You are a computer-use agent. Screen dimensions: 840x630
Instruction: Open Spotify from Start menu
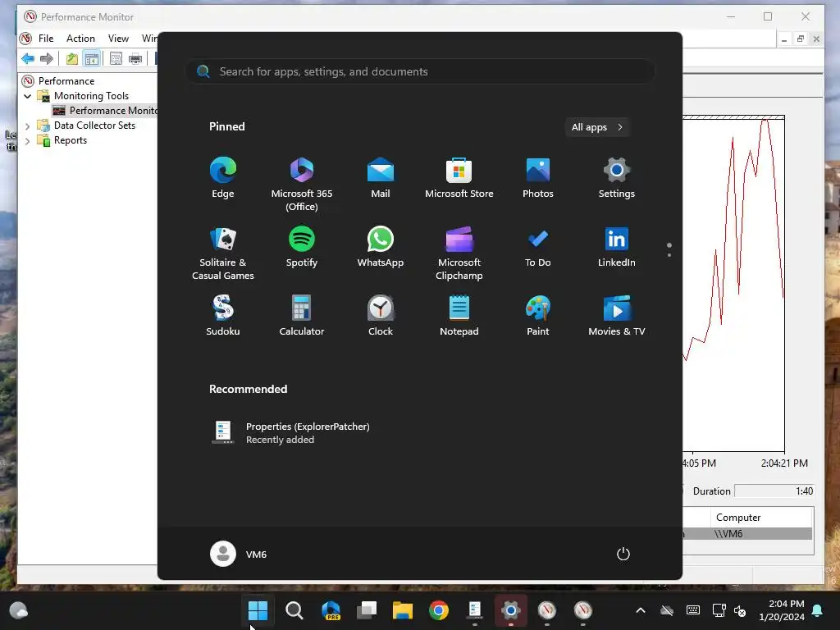tap(302, 248)
